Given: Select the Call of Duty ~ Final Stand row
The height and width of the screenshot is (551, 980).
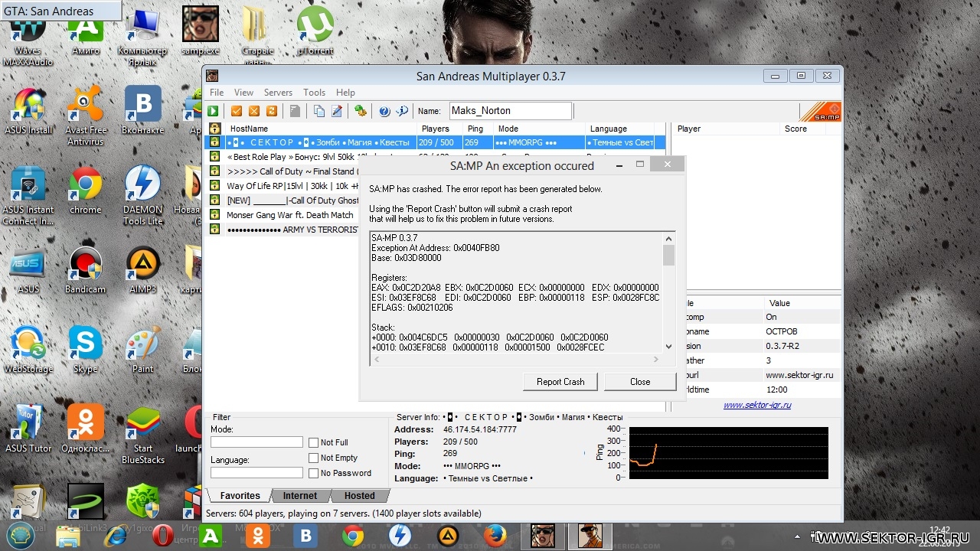Looking at the screenshot, I should pyautogui.click(x=292, y=171).
